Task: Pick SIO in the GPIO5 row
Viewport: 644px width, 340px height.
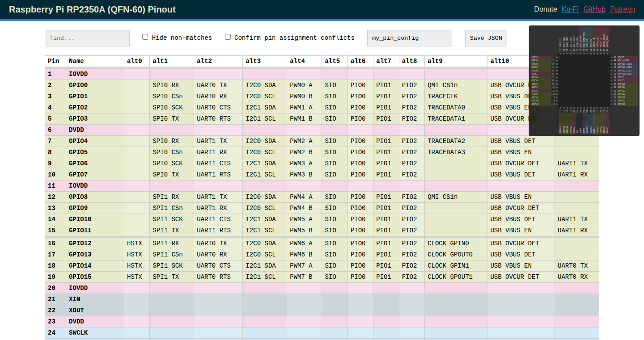Action: pyautogui.click(x=335, y=152)
